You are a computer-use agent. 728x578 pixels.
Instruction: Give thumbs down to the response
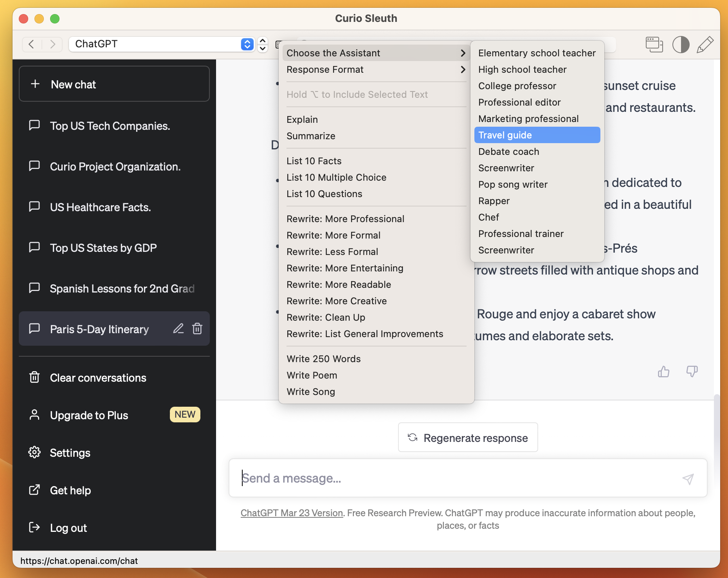point(692,371)
